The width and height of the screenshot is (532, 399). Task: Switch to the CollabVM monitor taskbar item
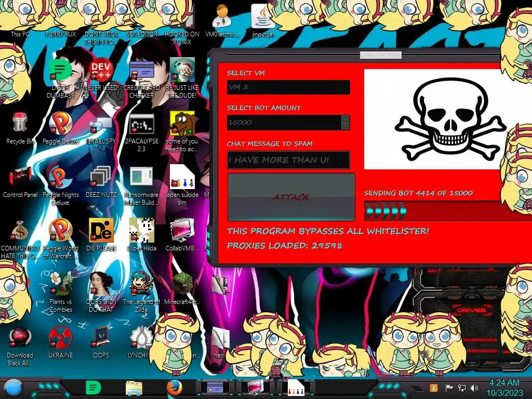point(256,388)
